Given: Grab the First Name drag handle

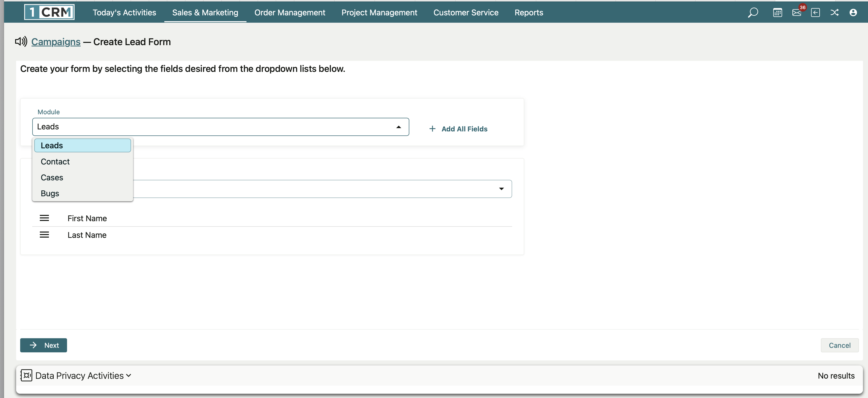Looking at the screenshot, I should coord(44,218).
